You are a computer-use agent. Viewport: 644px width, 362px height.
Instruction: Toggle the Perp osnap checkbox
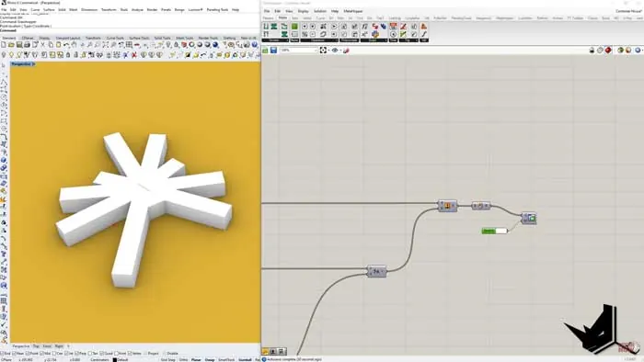[x=76, y=354]
